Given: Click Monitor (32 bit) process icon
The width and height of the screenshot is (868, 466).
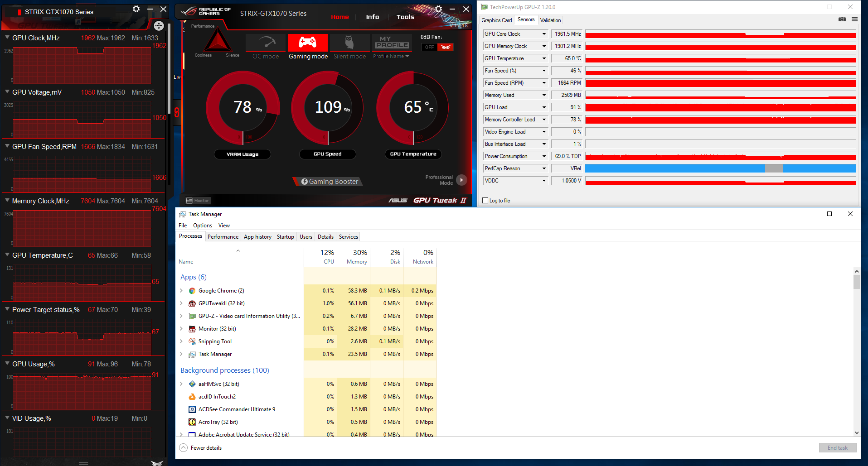Looking at the screenshot, I should tap(192, 329).
